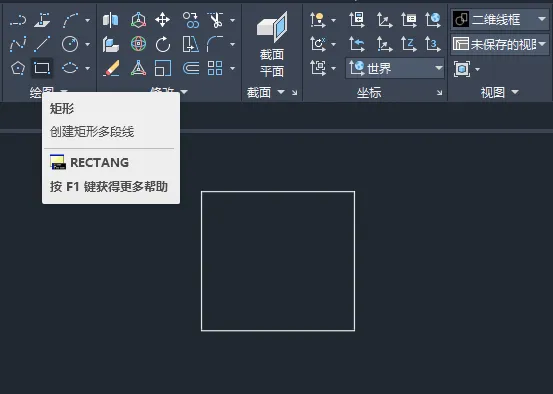Select the Polygon draw tool
Image resolution: width=553 pixels, height=394 pixels.
click(x=18, y=68)
